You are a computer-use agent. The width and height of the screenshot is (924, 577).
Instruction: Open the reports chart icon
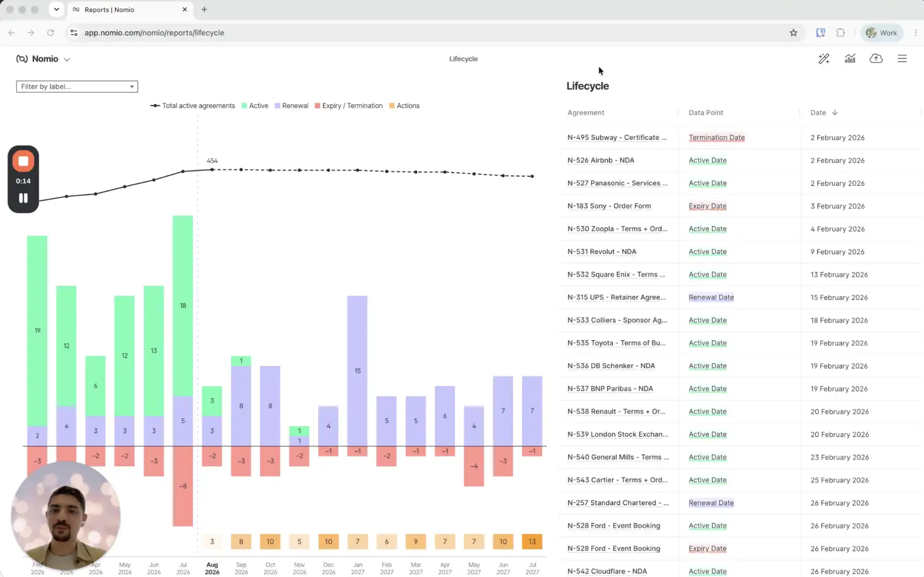pyautogui.click(x=850, y=59)
